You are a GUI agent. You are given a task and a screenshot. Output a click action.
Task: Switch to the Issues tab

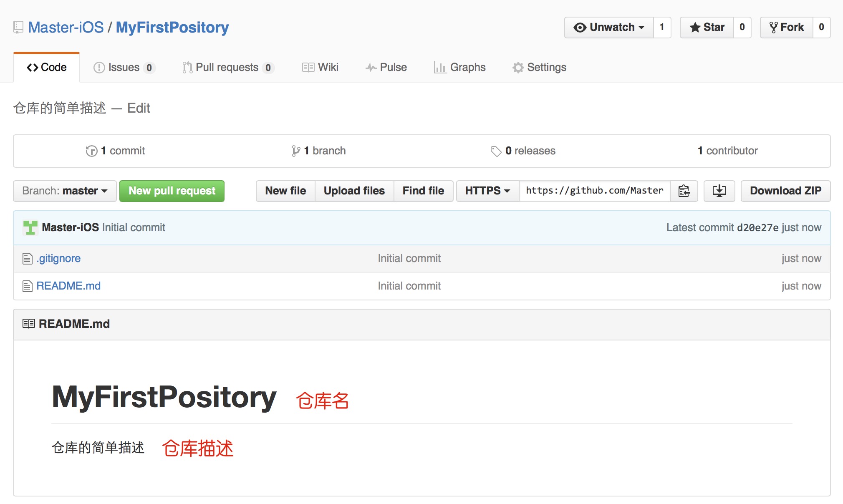pos(124,67)
